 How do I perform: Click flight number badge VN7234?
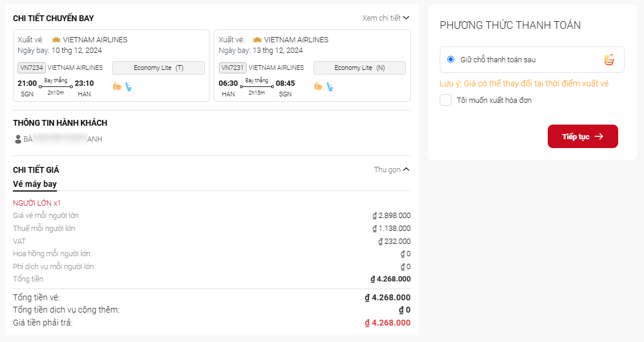point(32,68)
